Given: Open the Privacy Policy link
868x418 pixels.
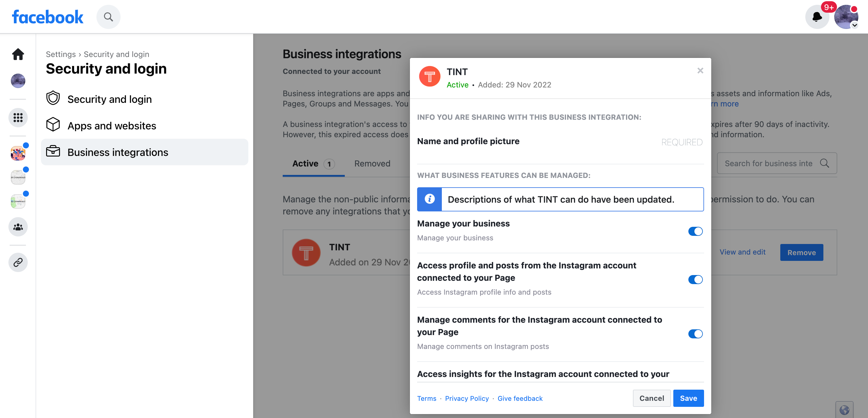Looking at the screenshot, I should coord(467,398).
